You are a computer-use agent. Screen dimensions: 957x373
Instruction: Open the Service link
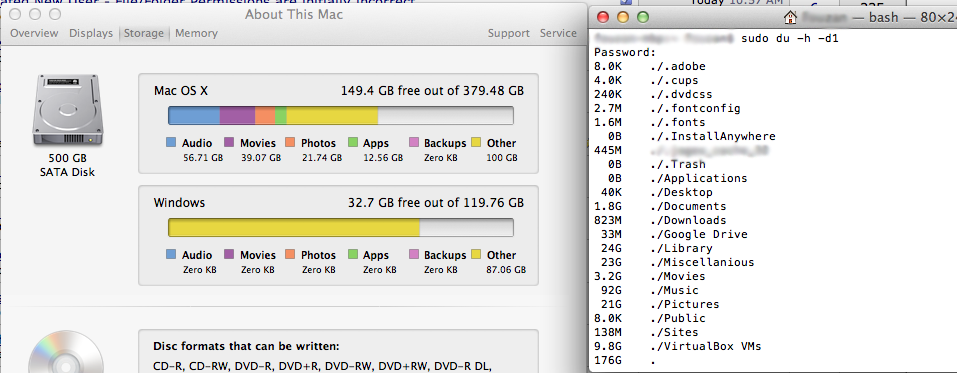point(558,34)
